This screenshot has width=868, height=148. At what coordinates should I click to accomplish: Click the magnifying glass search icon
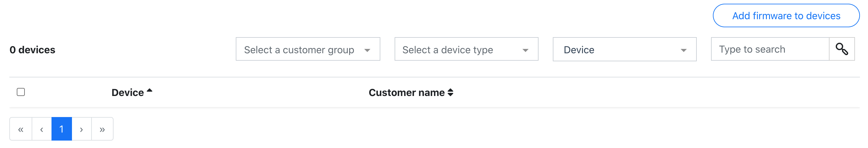pyautogui.click(x=841, y=49)
